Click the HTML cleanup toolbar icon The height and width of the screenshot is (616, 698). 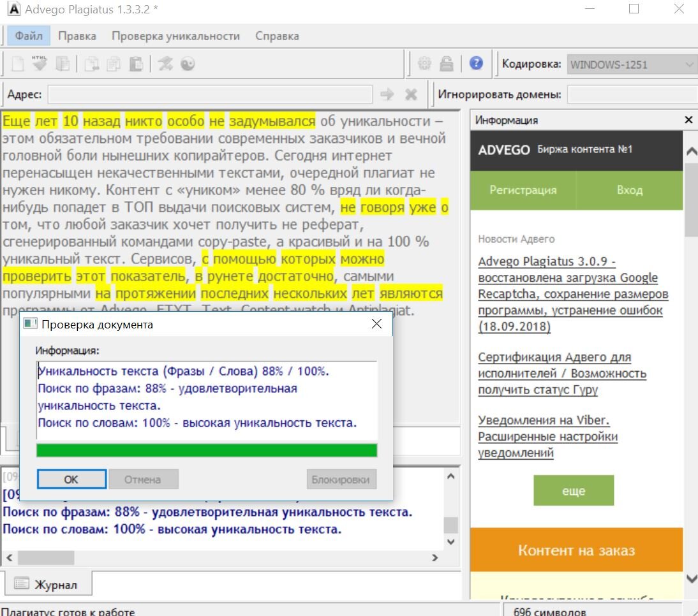click(x=39, y=64)
